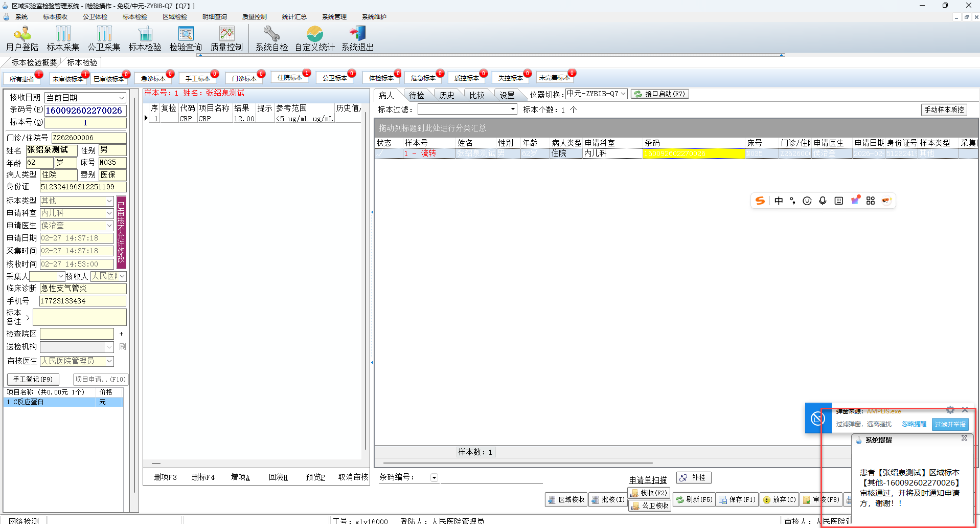Expand the 标本过滤 combo box
Screen dimensions: 980x528
(513, 109)
